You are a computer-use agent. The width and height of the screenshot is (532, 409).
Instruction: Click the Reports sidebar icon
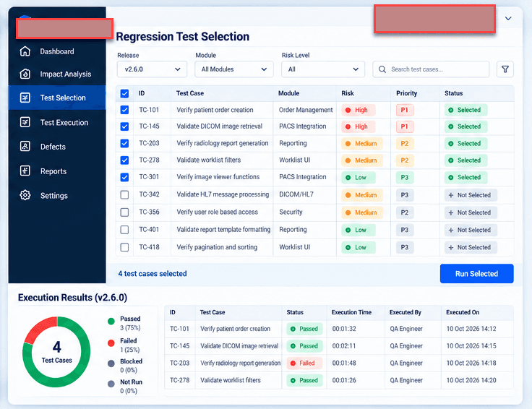pos(25,171)
